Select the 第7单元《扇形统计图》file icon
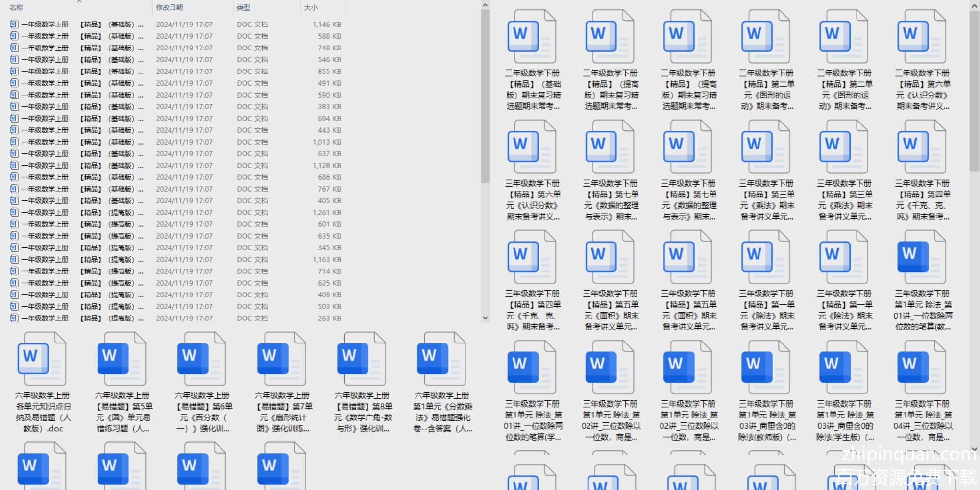 (x=281, y=359)
